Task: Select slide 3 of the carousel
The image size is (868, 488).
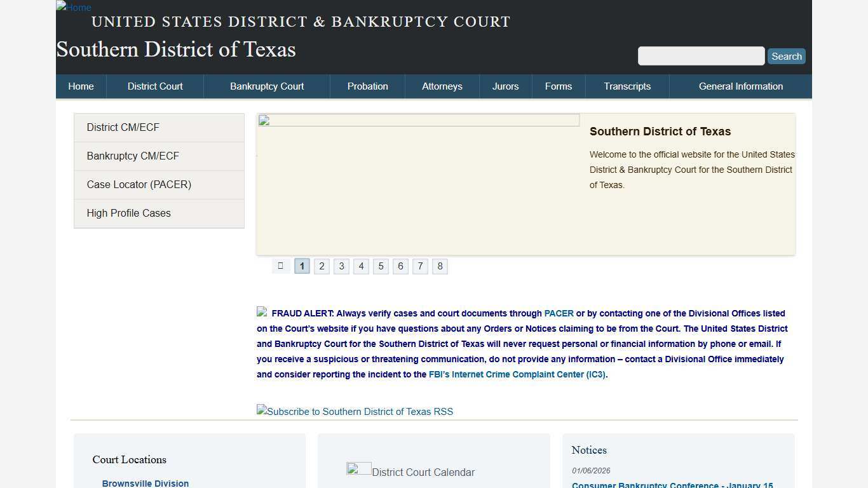Action: 341,266
